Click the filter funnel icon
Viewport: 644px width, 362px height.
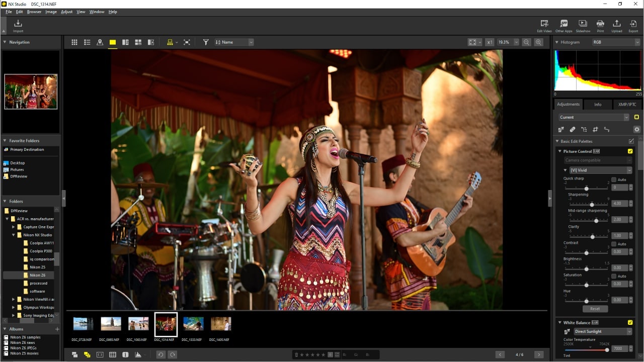[206, 42]
